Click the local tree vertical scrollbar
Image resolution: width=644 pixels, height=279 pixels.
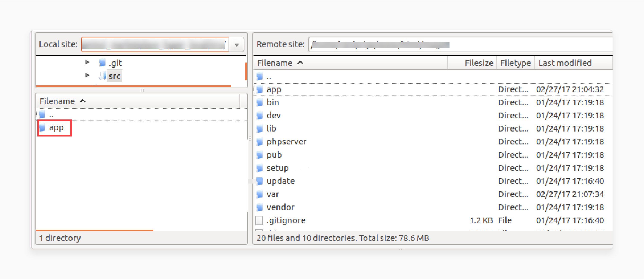pyautogui.click(x=246, y=71)
